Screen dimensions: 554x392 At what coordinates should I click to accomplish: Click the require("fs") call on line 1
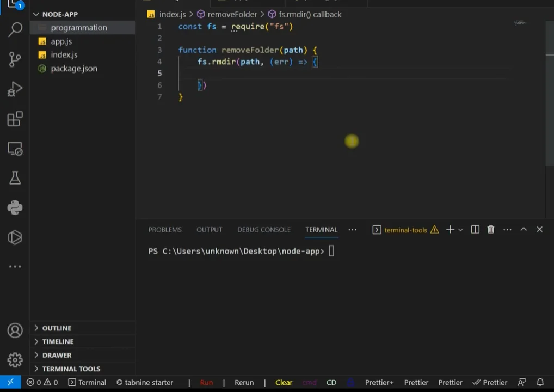tap(262, 27)
